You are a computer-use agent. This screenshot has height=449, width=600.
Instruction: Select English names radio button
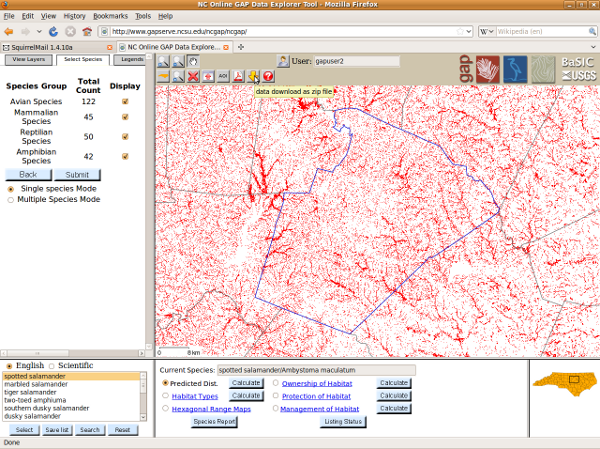(x=9, y=366)
